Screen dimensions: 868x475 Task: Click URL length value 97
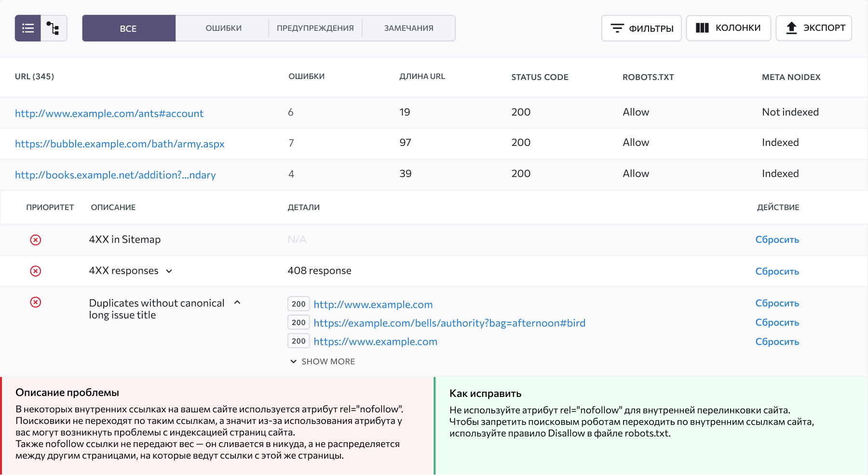point(405,143)
